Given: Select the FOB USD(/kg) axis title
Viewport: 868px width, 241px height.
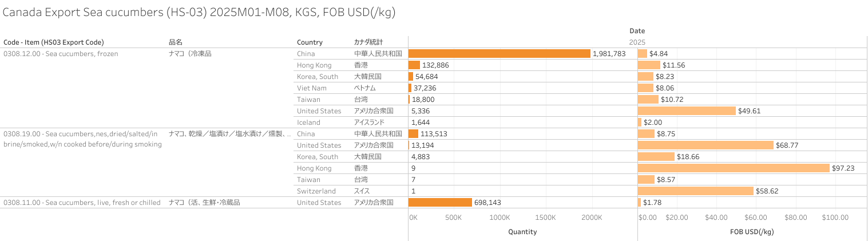Looking at the screenshot, I should [752, 232].
